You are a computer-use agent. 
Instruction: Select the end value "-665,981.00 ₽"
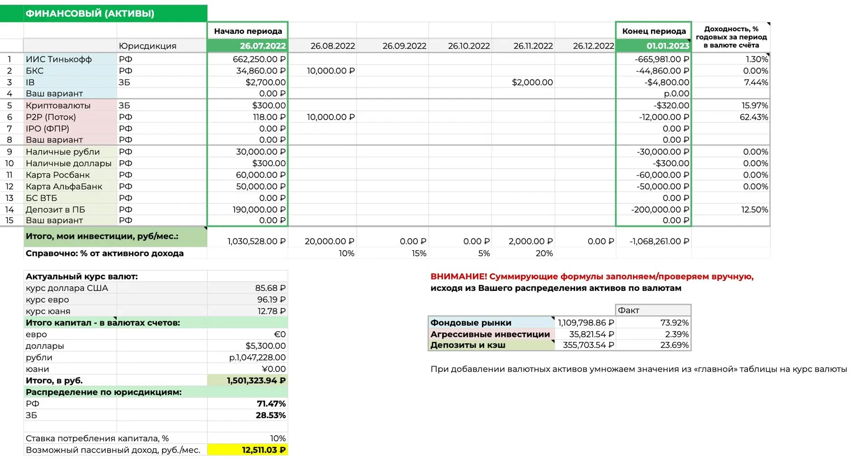654,59
